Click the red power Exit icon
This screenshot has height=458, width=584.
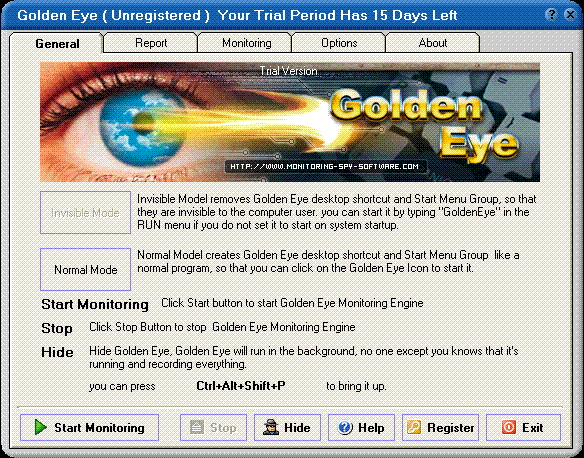509,427
